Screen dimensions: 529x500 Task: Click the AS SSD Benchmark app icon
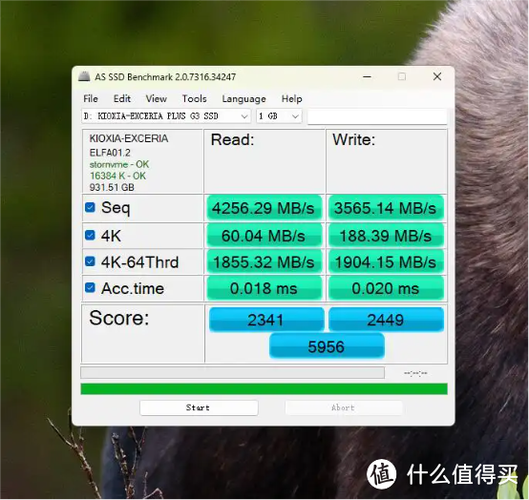84,77
